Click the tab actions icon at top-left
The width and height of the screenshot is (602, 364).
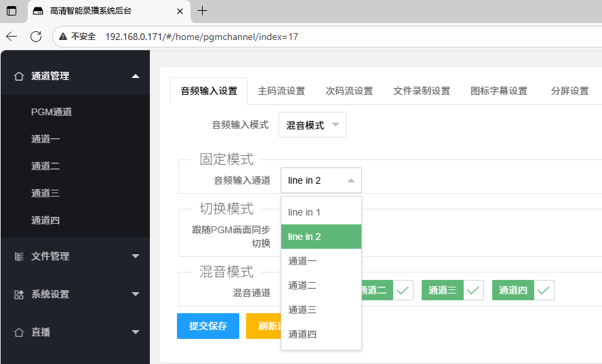12,11
